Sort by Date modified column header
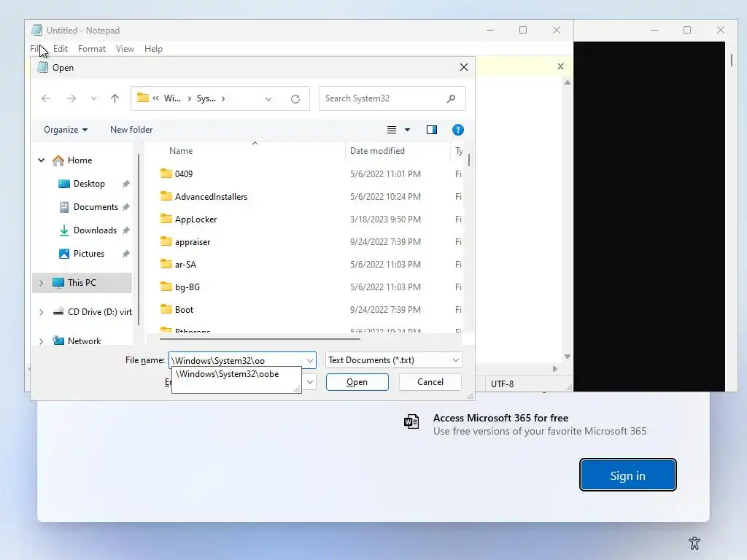747x560 pixels. coord(377,151)
